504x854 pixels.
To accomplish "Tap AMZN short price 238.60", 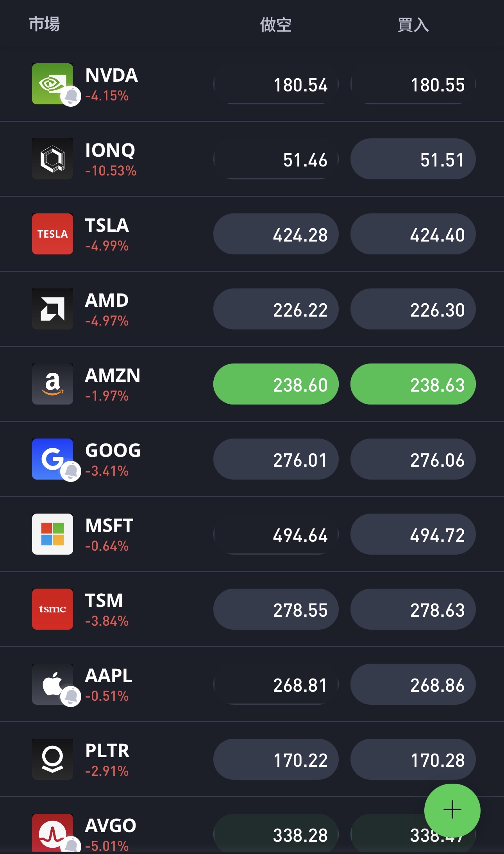I will click(x=276, y=384).
